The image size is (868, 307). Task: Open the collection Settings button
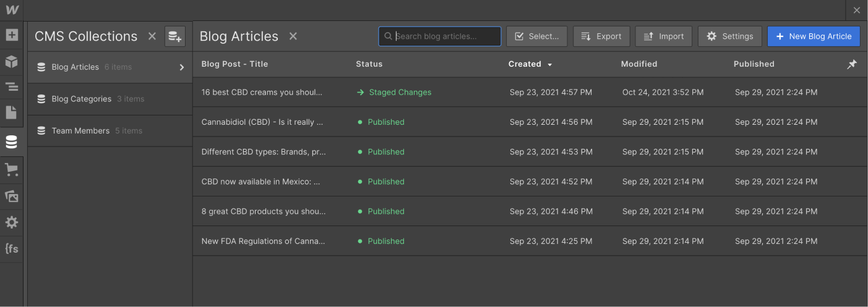pyautogui.click(x=729, y=36)
